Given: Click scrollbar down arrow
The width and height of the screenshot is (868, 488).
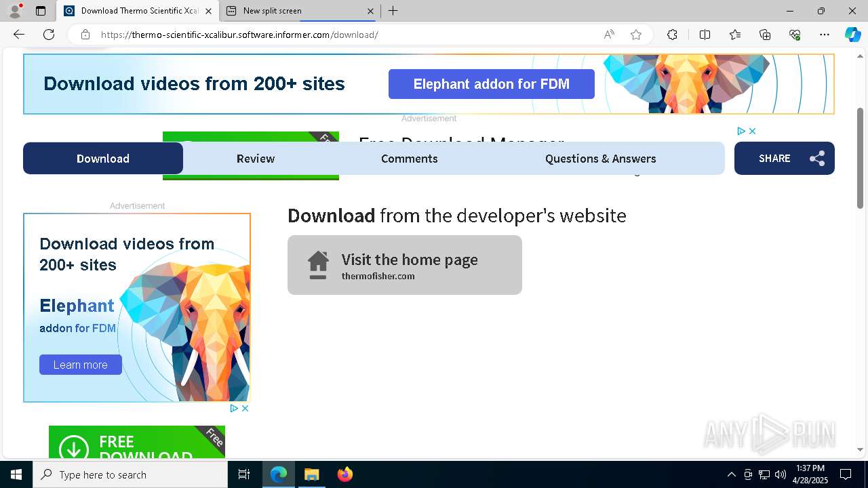Looking at the screenshot, I should 861,449.
